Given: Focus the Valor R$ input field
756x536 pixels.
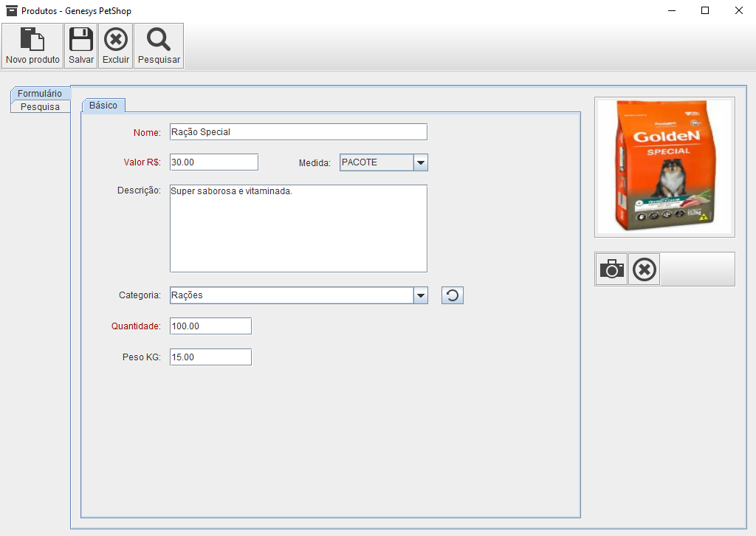Looking at the screenshot, I should point(213,162).
